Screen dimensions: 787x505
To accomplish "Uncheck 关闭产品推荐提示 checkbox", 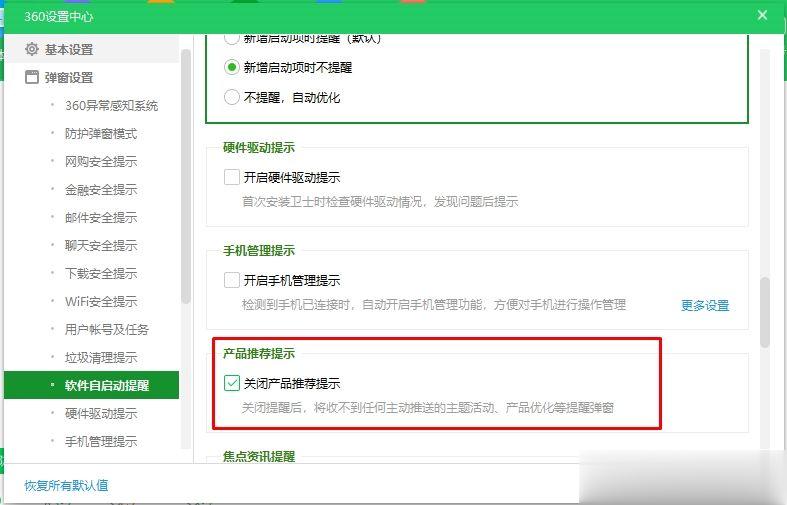I will coord(231,383).
